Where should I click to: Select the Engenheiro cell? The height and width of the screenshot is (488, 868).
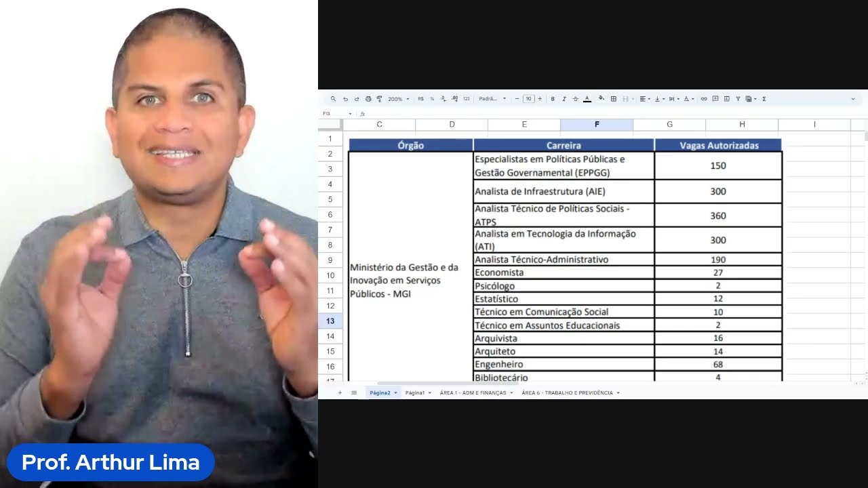pos(564,365)
